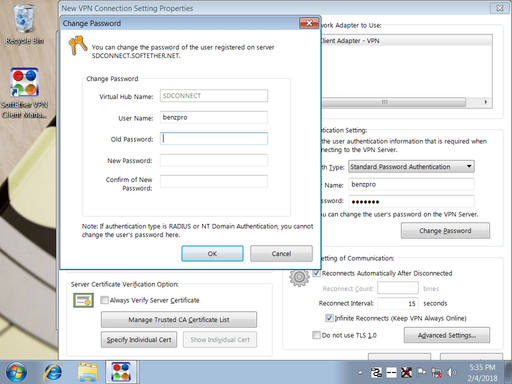The width and height of the screenshot is (512, 384).
Task: Open the clock showing 5:35 PM
Action: [482, 373]
